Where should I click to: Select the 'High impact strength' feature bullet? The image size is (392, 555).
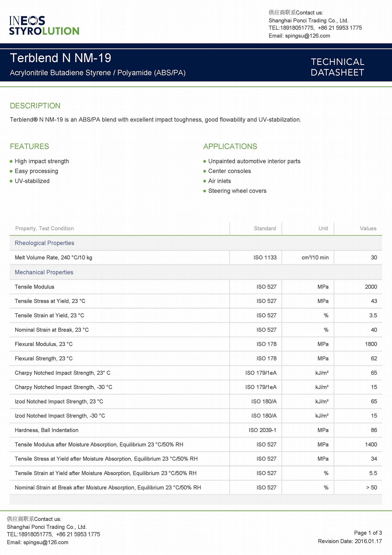click(42, 161)
